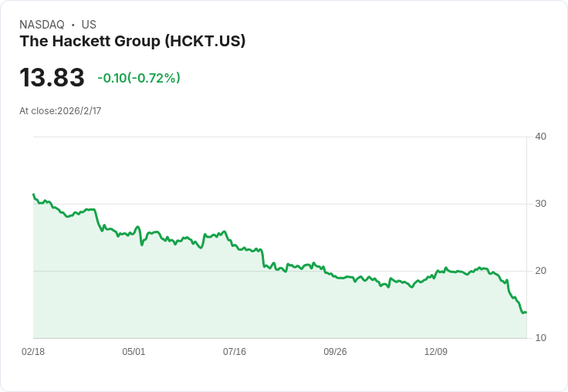Click the NASDAQ exchange label

pos(42,25)
